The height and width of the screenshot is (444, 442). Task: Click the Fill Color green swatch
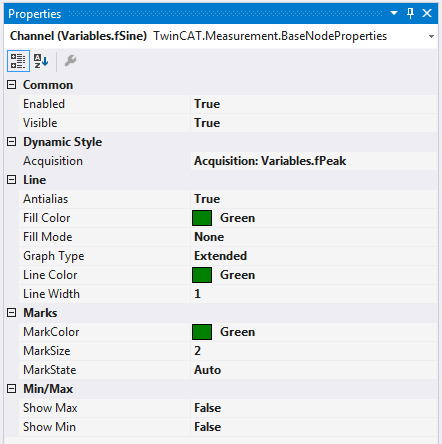(x=202, y=218)
